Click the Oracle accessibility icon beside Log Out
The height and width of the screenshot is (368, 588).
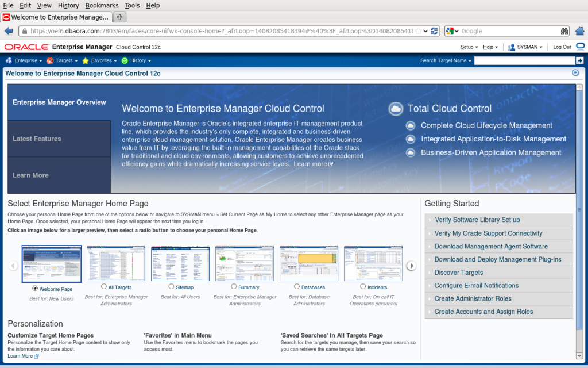pos(580,47)
